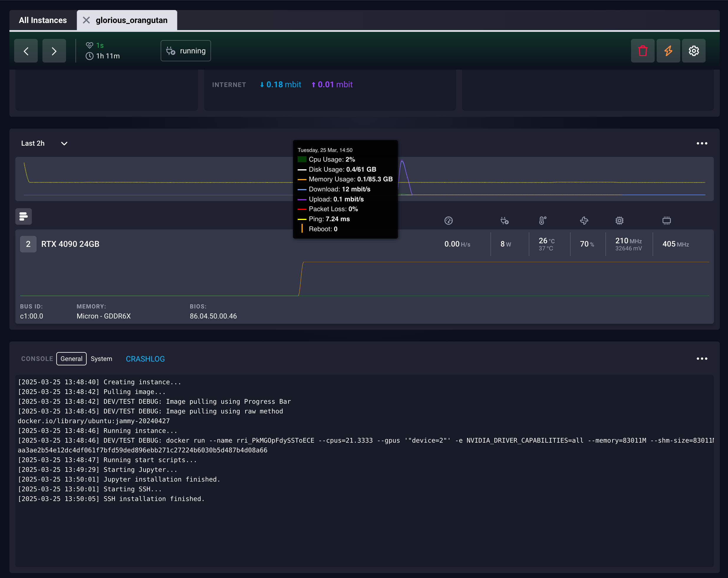Go to next instance with right arrow
728x578 pixels.
[x=54, y=51]
